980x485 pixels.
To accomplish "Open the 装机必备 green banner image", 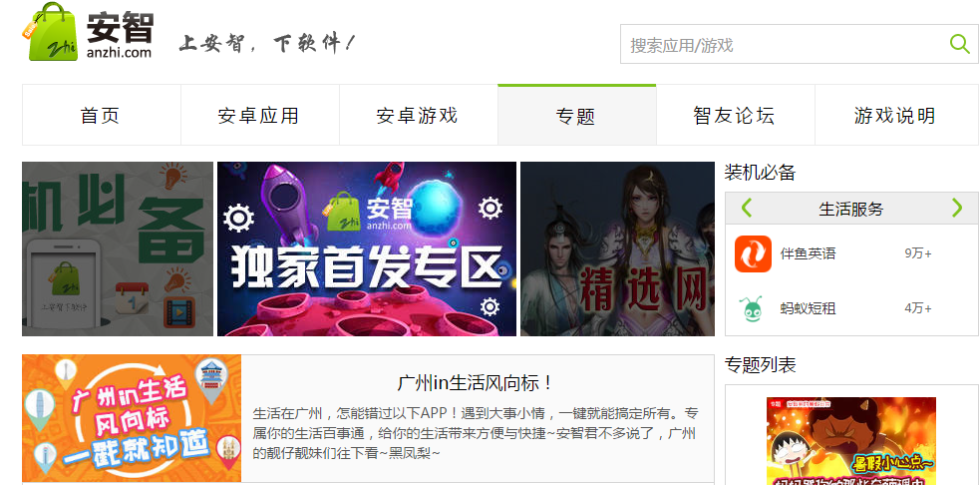I will [118, 249].
